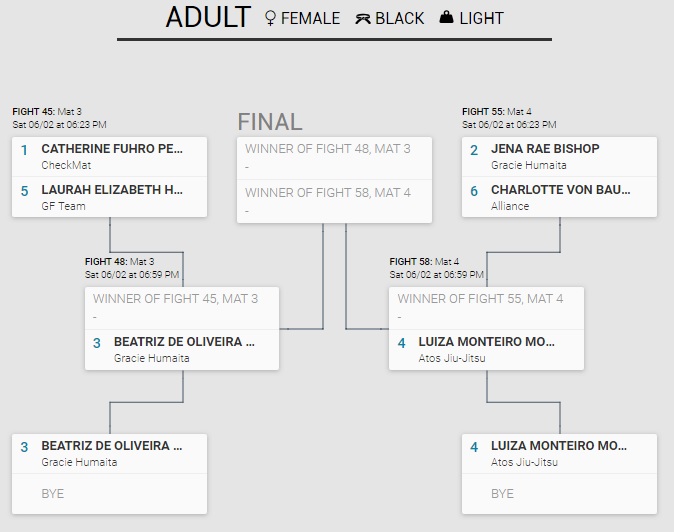Click the FEMALE label in header
Image resolution: width=674 pixels, height=532 pixels.
pos(310,18)
